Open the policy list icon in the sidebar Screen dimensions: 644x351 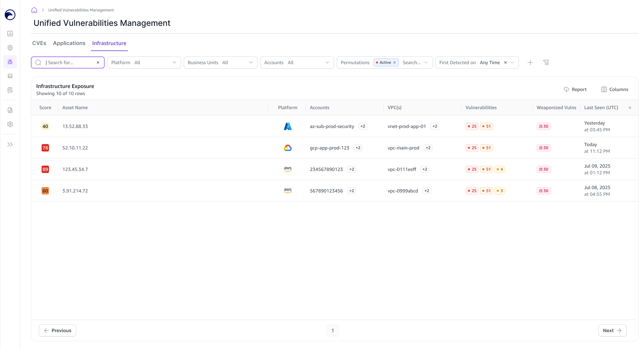[10, 90]
